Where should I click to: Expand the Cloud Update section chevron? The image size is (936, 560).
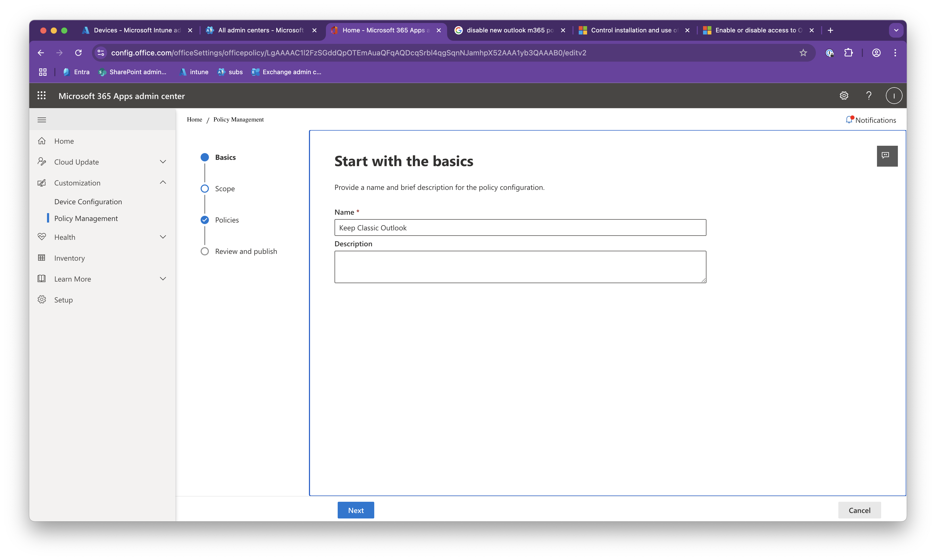(163, 161)
